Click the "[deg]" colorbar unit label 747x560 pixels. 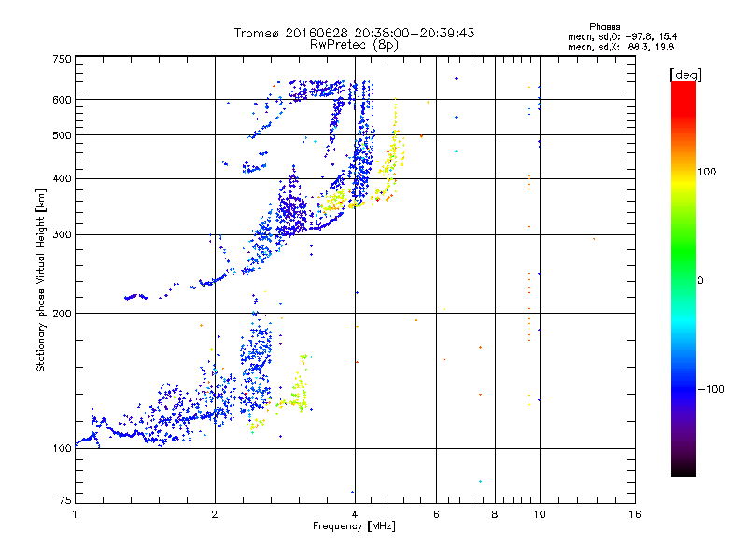point(685,75)
